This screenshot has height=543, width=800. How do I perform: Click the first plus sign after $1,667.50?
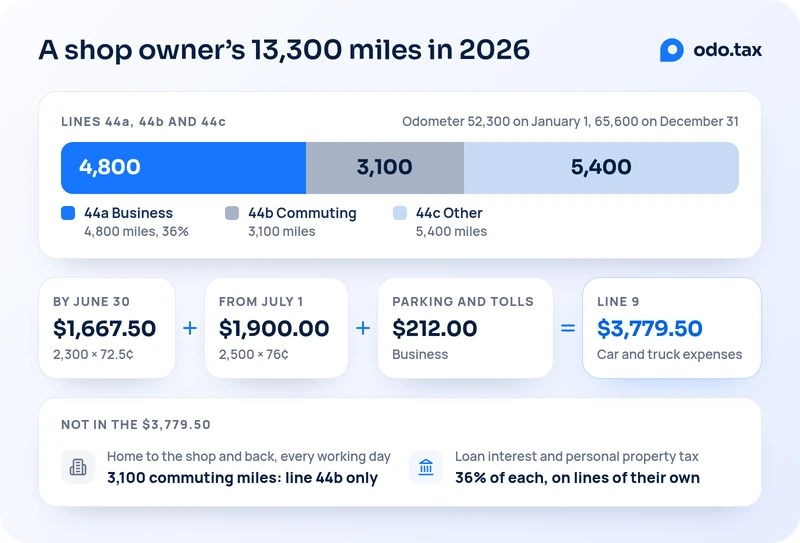tap(190, 328)
